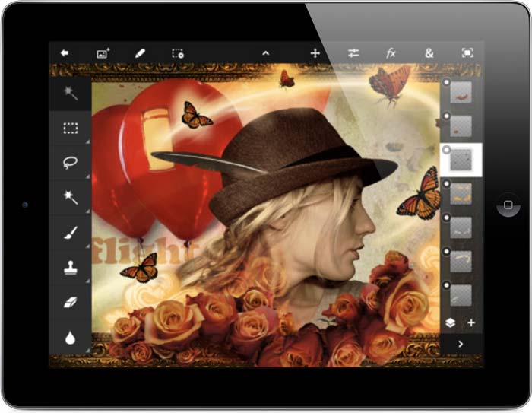Select the Blur droplet tool

pos(70,338)
